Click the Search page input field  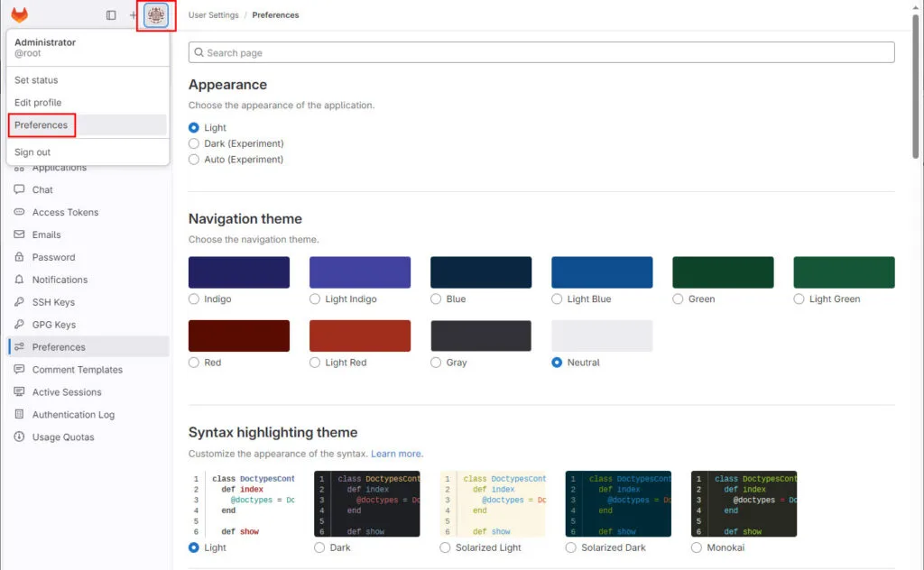tap(541, 52)
